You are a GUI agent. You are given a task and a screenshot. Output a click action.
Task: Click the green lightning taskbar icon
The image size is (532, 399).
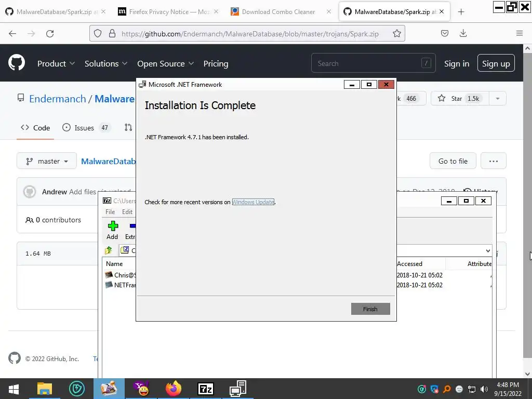tap(77, 389)
